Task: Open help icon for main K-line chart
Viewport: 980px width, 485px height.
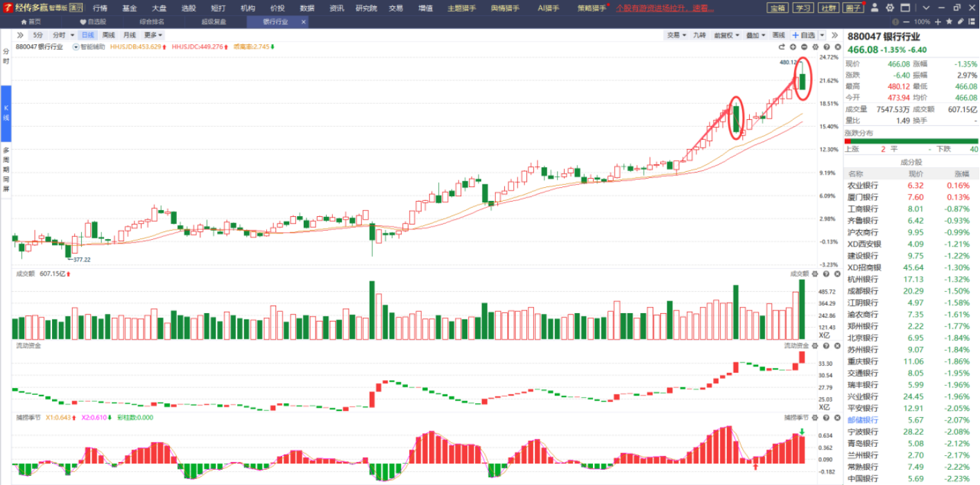Action: pos(826,47)
